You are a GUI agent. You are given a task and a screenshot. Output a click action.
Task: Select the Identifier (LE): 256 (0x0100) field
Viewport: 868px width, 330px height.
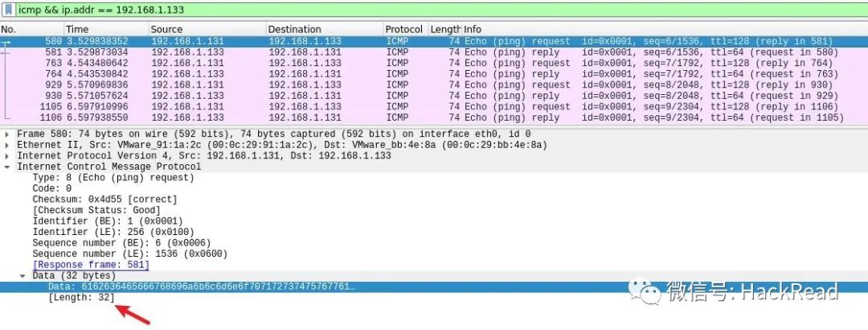click(113, 232)
